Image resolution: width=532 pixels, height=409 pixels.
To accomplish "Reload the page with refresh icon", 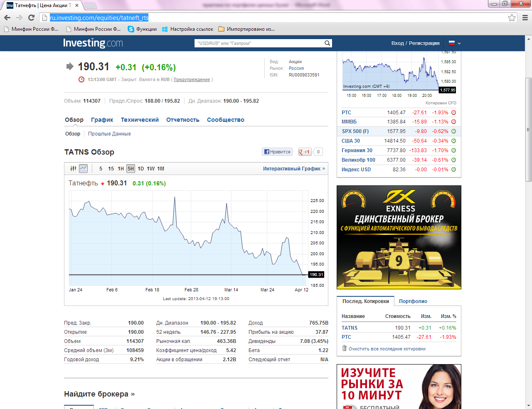I will click(31, 17).
